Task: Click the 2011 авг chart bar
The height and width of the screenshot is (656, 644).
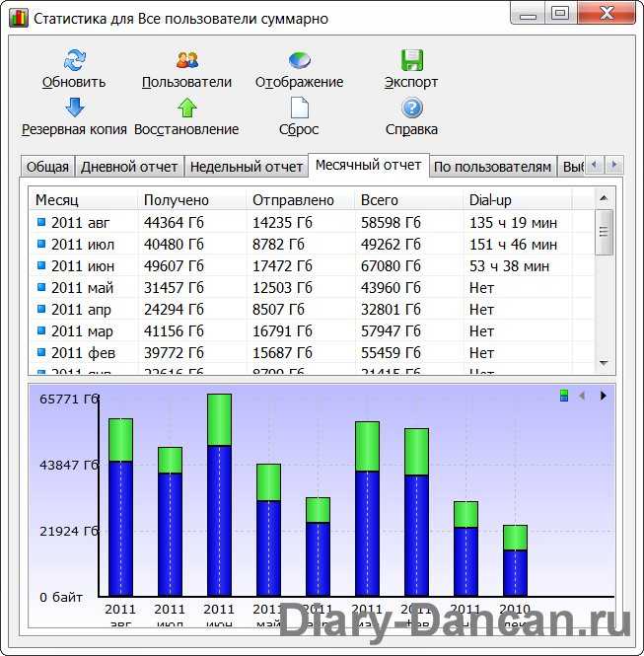Action: point(121,507)
